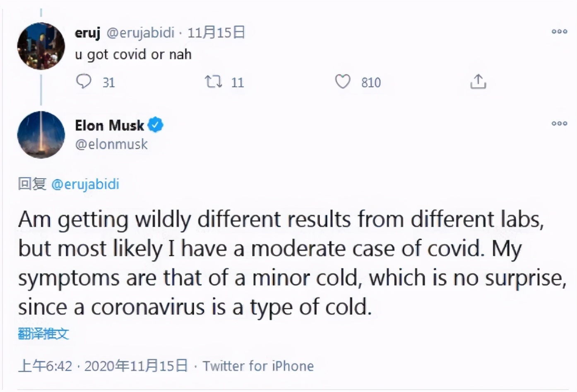The image size is (577, 392).
Task: Retweet eruj's "u got covid" tweet
Action: pos(214,81)
